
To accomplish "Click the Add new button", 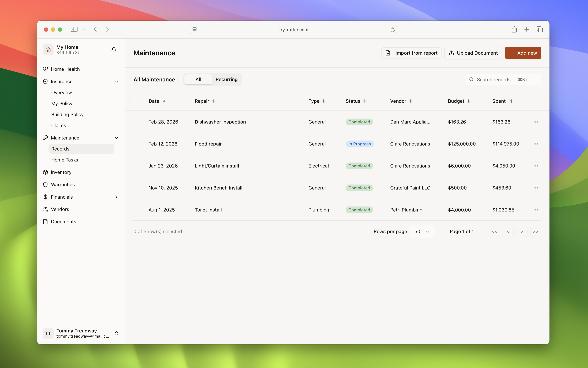I will [x=523, y=53].
